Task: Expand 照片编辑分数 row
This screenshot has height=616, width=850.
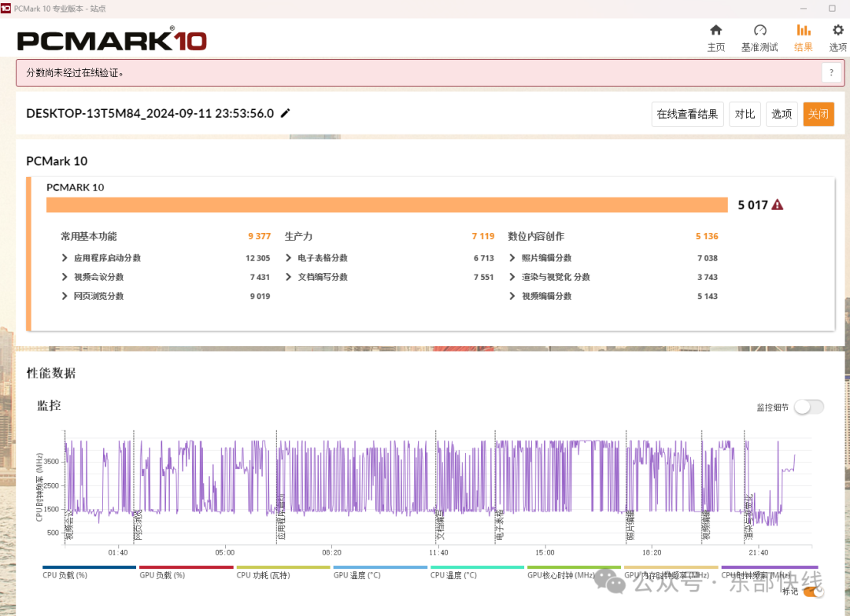Action: 512,258
